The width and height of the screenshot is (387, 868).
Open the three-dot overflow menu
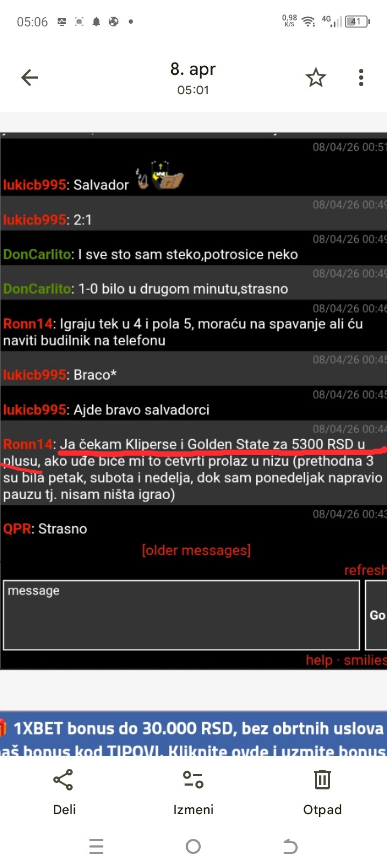click(361, 78)
